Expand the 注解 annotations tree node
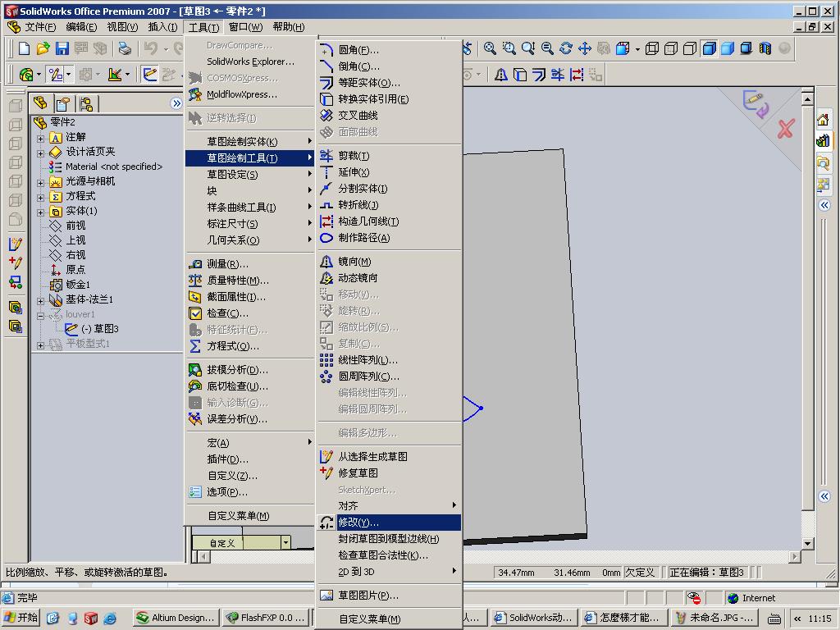This screenshot has width=840, height=630. coord(40,138)
